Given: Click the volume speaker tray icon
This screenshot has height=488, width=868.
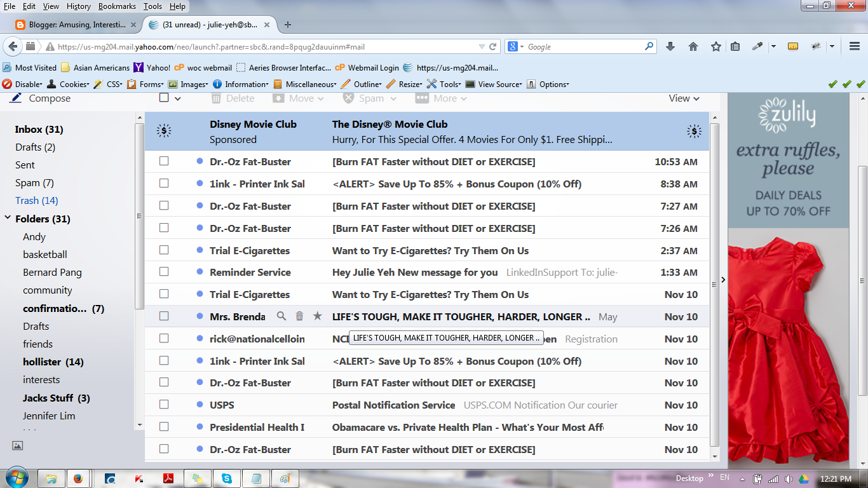Looking at the screenshot, I should click(789, 478).
